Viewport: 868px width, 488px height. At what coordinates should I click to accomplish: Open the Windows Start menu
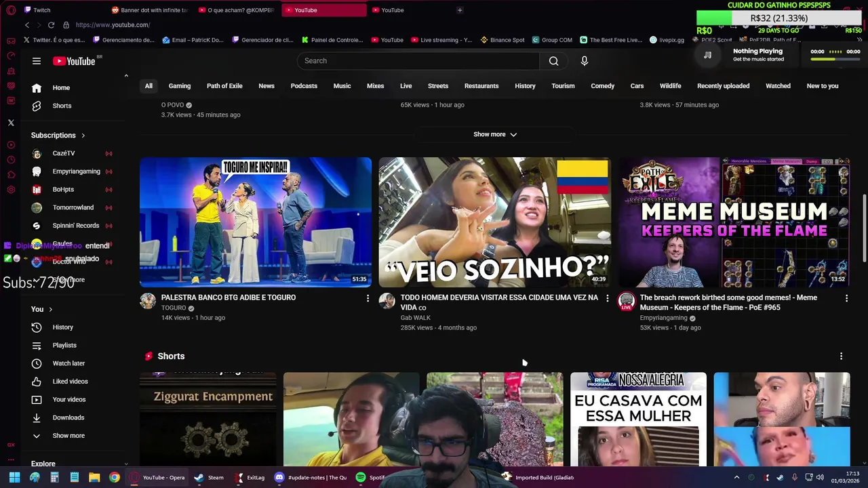click(x=14, y=477)
